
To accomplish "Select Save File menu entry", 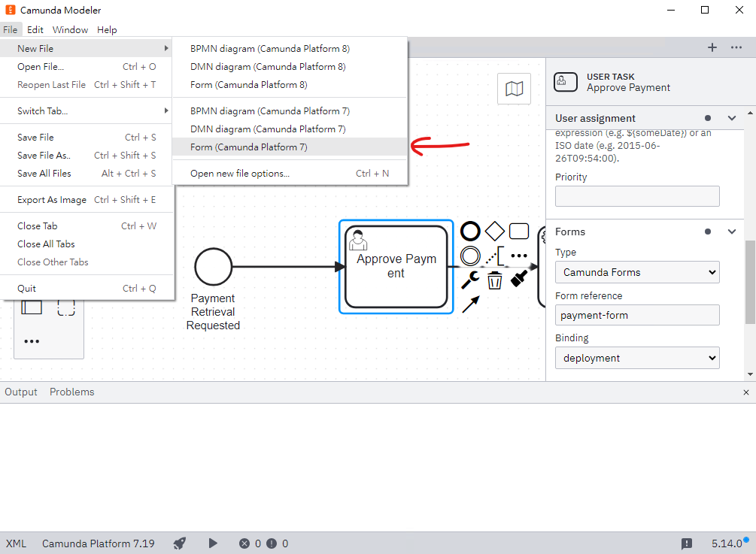I will click(87, 138).
